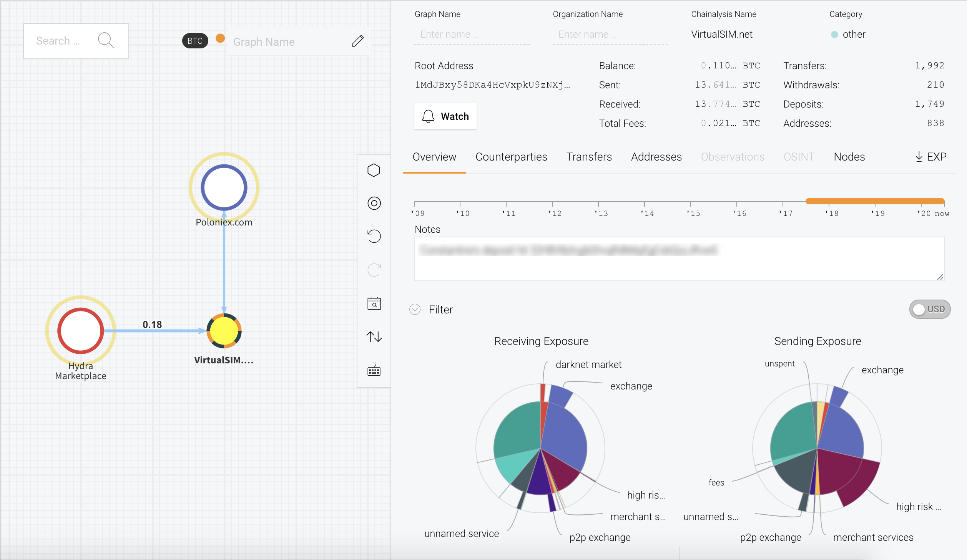The height and width of the screenshot is (560, 967).
Task: Switch to the Counterparties tab
Action: click(x=511, y=157)
